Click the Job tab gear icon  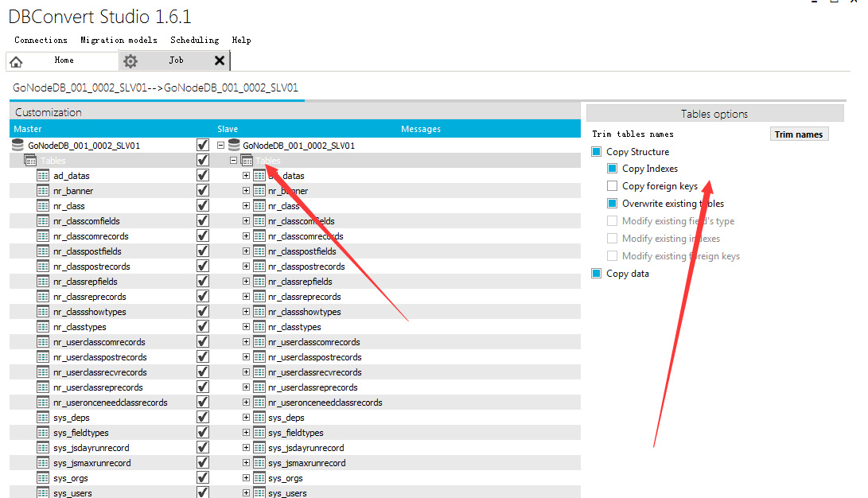pyautogui.click(x=130, y=61)
